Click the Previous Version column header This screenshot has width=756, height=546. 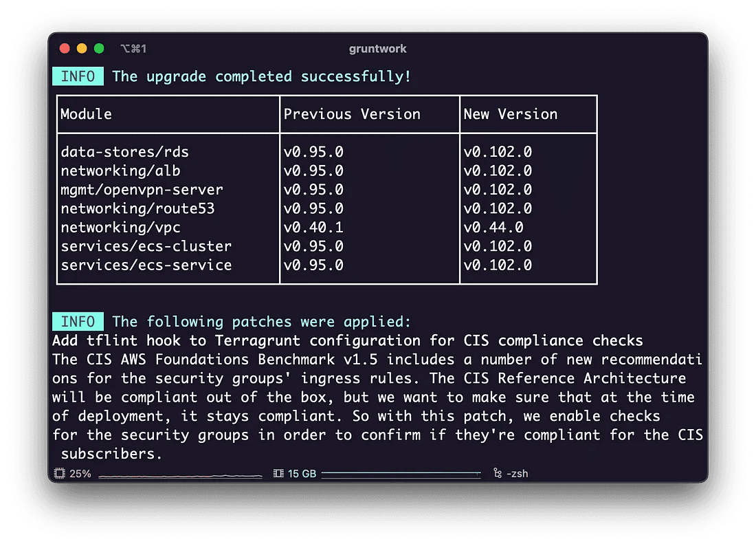click(352, 114)
